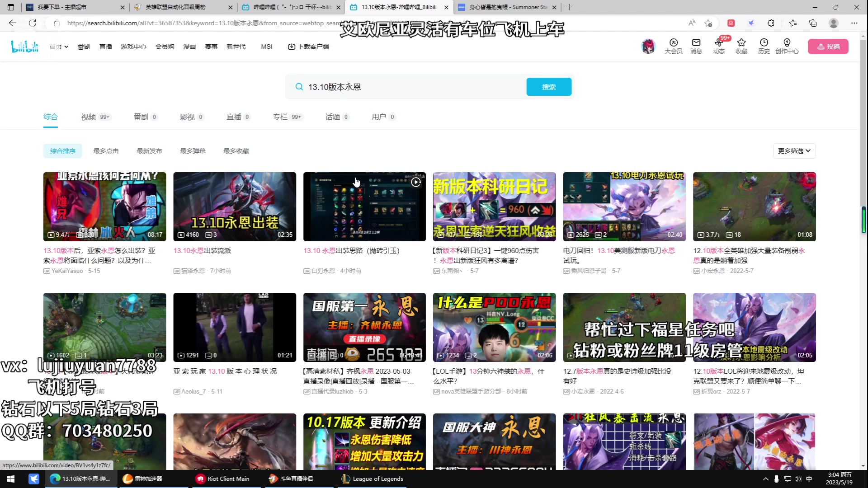Click the search magnifier icon in search box
The width and height of the screenshot is (868, 488).
(x=299, y=87)
